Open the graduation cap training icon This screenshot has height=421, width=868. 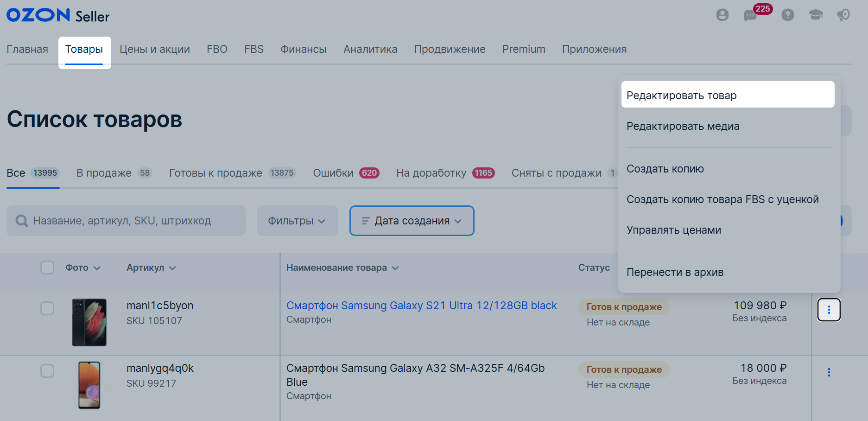click(x=816, y=15)
